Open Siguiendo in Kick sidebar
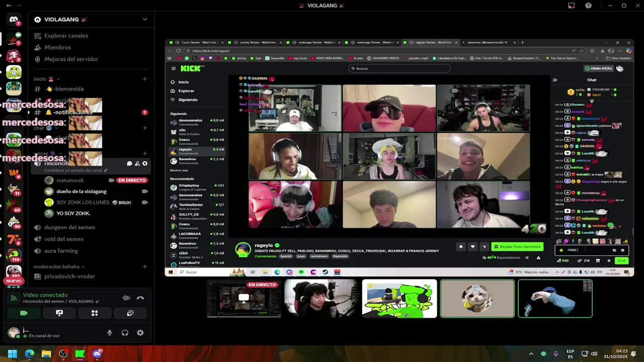The width and height of the screenshot is (644, 362). click(x=188, y=100)
